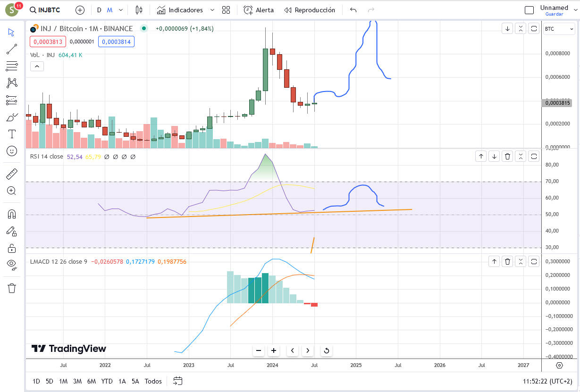
Task: Collapse the RSI pane
Action: [521, 156]
